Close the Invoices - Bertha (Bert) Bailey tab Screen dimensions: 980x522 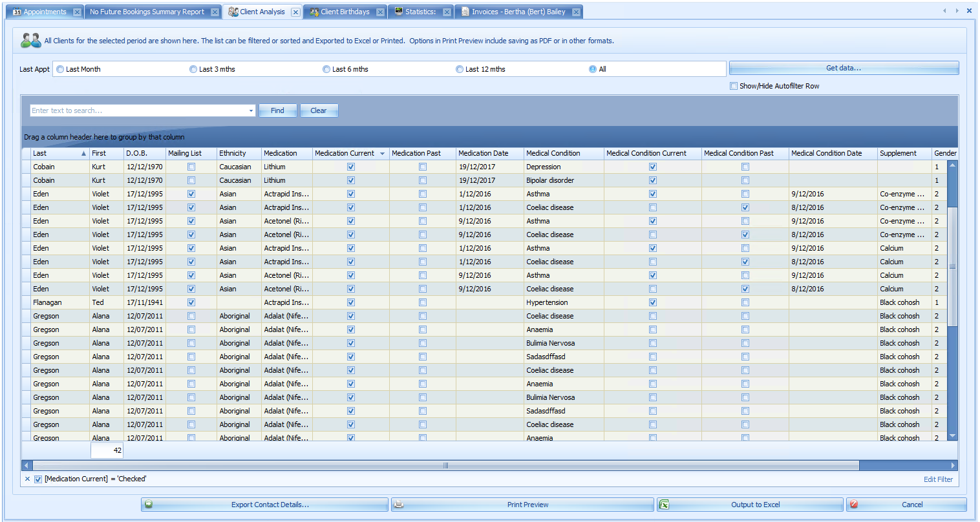576,12
